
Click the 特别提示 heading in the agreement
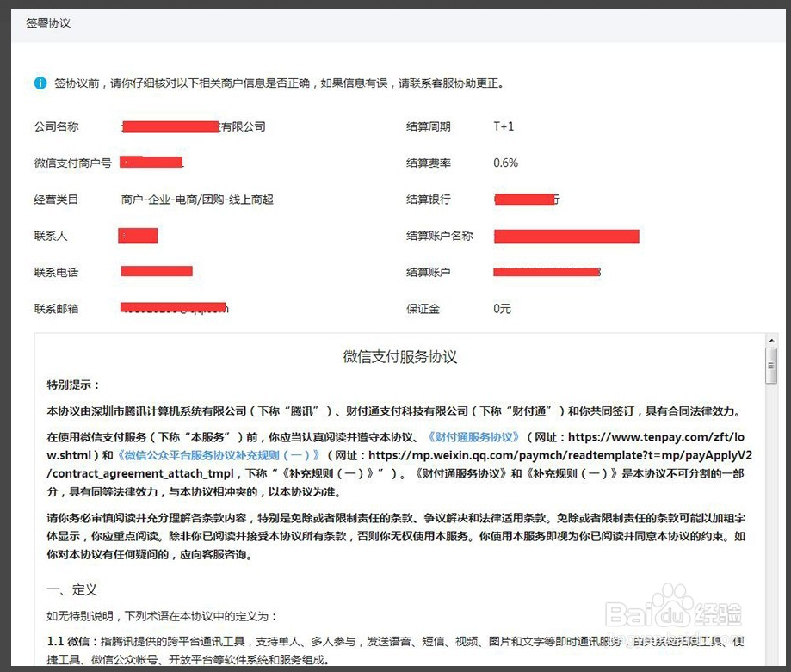tap(73, 385)
